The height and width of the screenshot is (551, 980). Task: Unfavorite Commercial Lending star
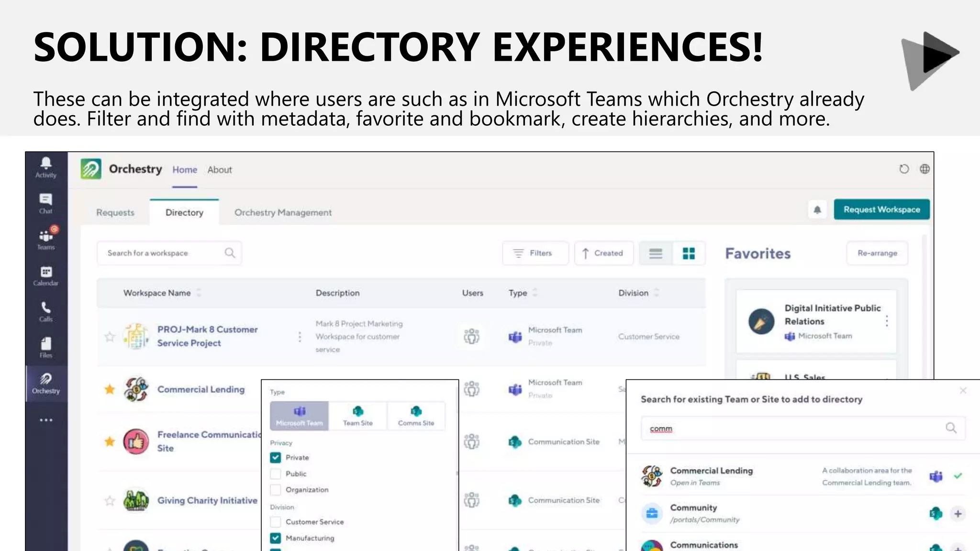click(110, 389)
